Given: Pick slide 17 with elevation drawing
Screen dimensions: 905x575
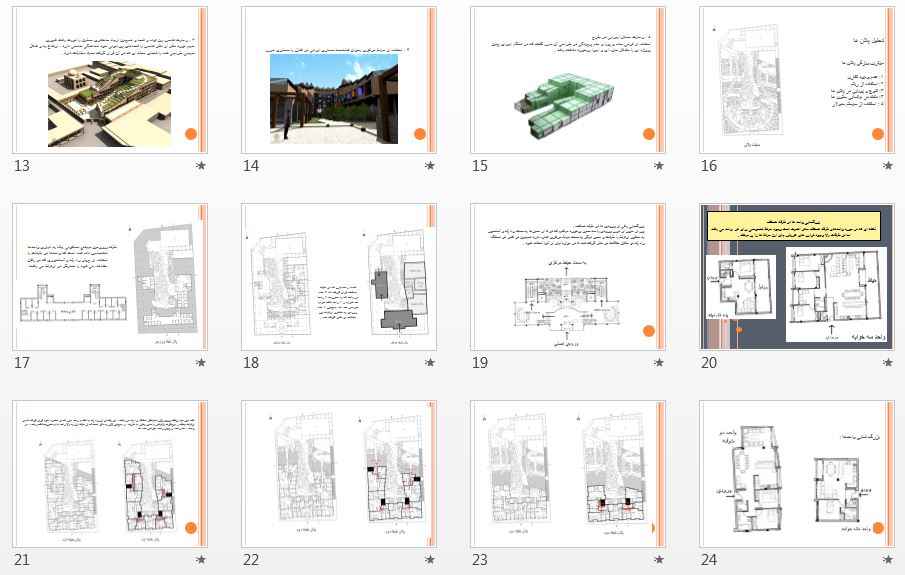Looking at the screenshot, I should coord(110,277).
